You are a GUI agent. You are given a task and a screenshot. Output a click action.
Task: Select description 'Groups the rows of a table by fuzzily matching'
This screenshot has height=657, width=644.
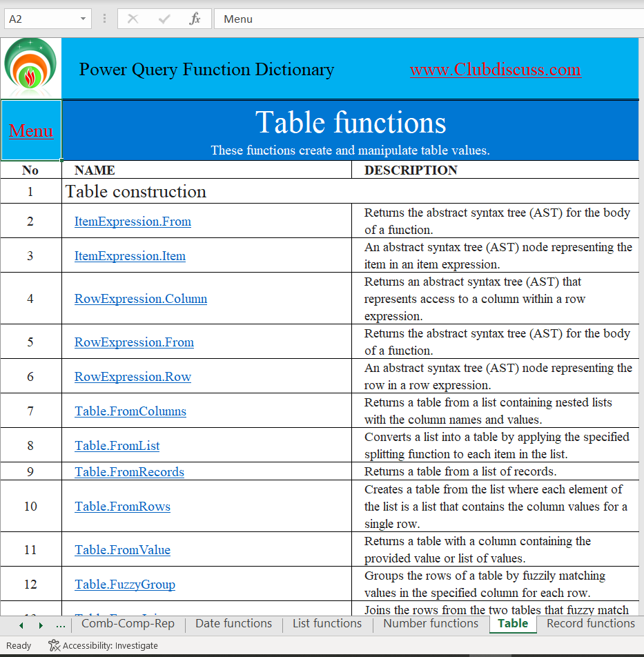pos(496,584)
